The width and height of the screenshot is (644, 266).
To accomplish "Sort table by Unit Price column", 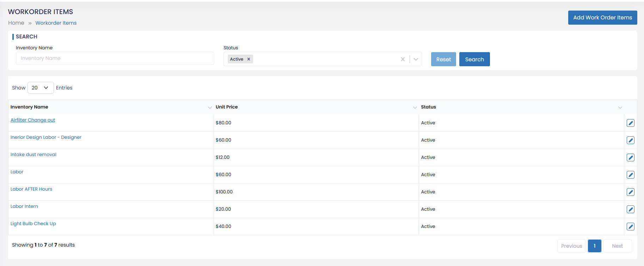I will coord(415,107).
